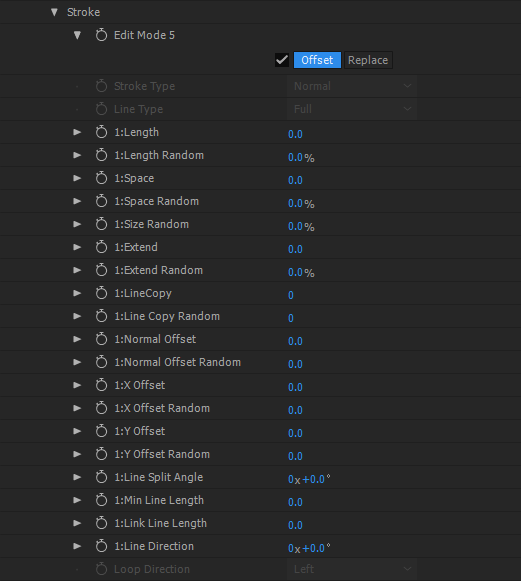Click the 1:Line Split Angle value
The image size is (521, 581).
(x=309, y=479)
